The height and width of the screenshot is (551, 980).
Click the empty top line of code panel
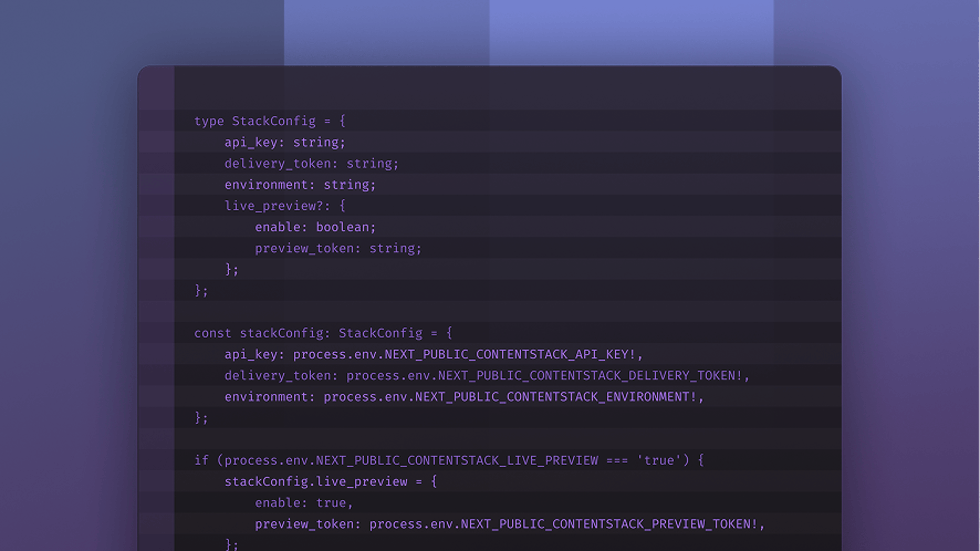[x=508, y=99]
